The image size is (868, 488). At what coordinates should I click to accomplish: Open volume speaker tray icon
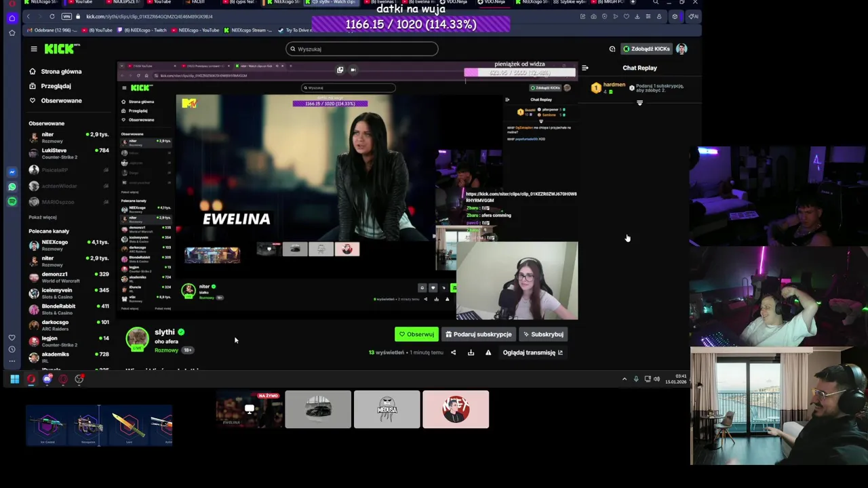[656, 379]
